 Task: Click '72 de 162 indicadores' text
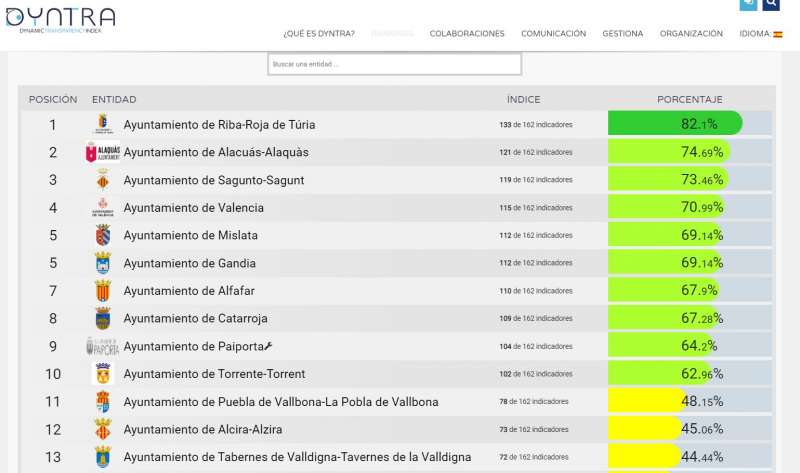(534, 457)
